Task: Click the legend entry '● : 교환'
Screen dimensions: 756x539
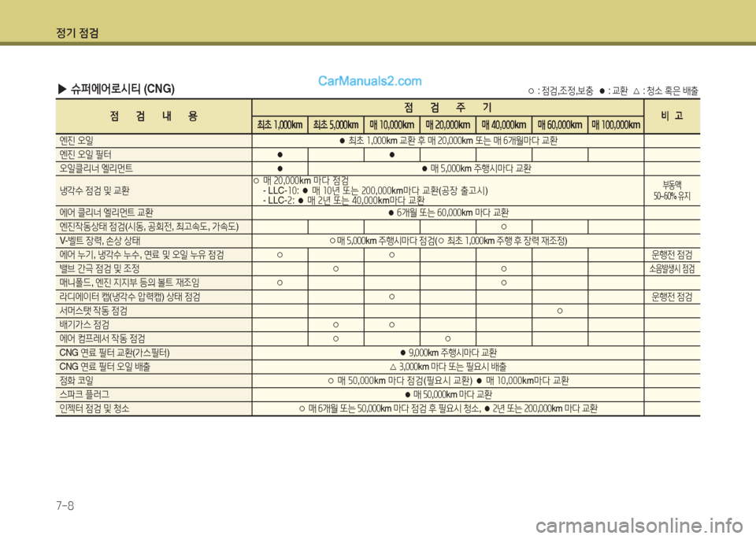Action: point(613,90)
